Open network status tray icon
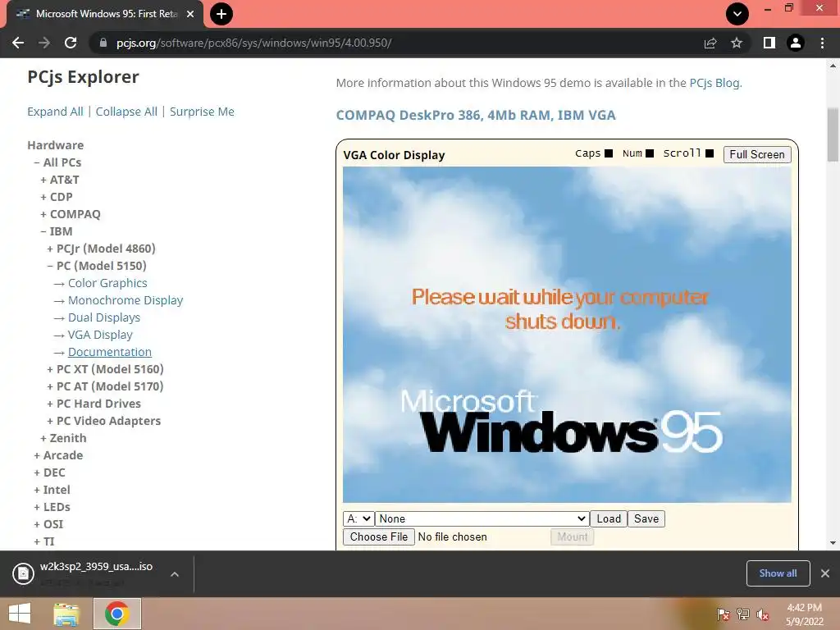The width and height of the screenshot is (840, 630). click(x=743, y=614)
